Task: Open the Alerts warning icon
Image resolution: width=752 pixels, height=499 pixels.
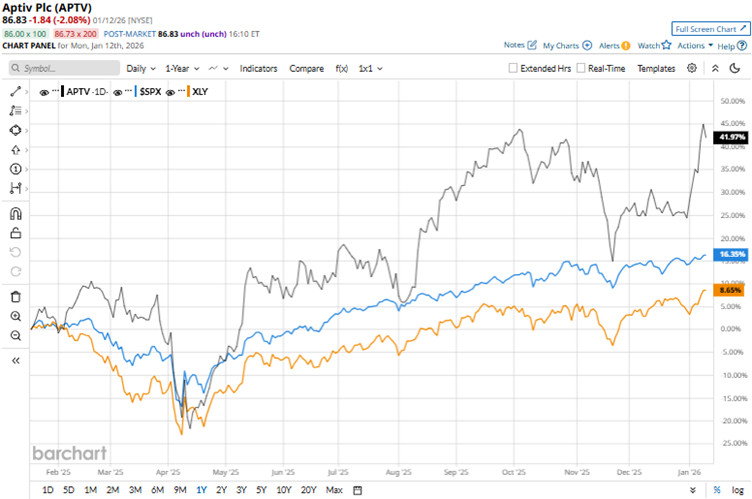Action: pos(626,46)
